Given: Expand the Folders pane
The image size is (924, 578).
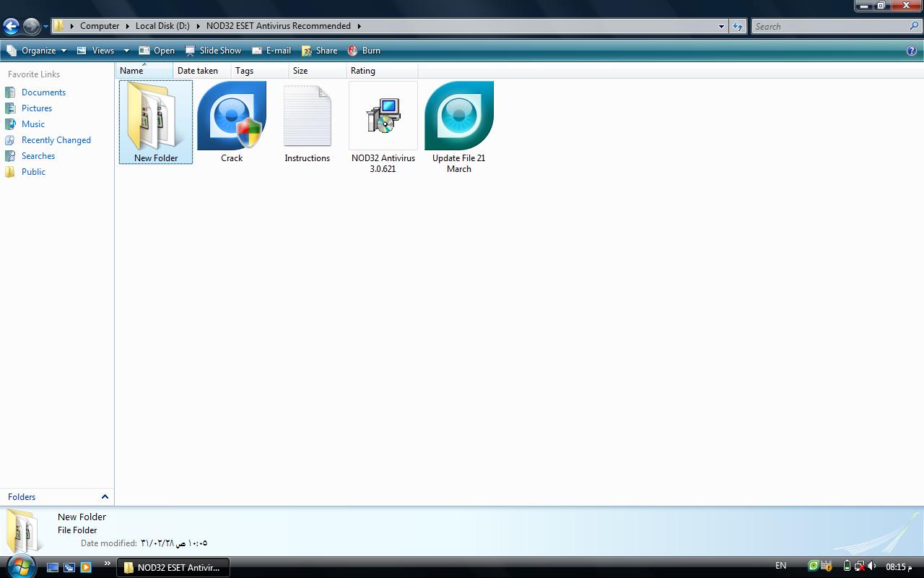Looking at the screenshot, I should pos(57,497).
